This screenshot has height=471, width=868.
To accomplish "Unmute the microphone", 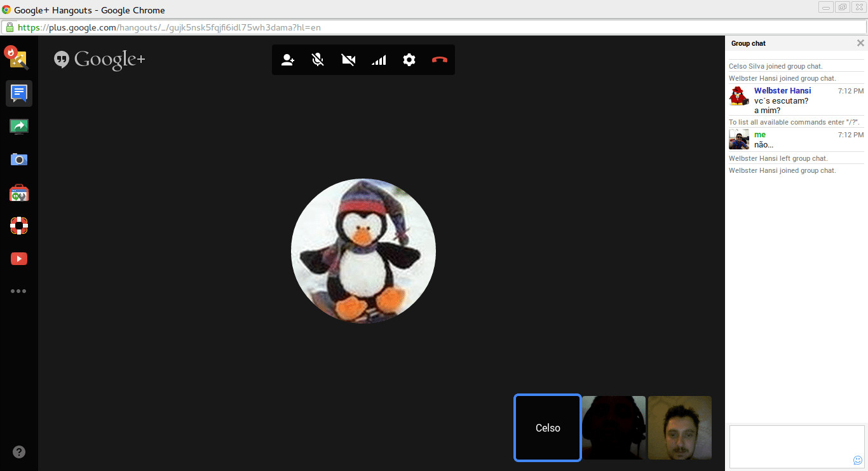I will point(318,59).
